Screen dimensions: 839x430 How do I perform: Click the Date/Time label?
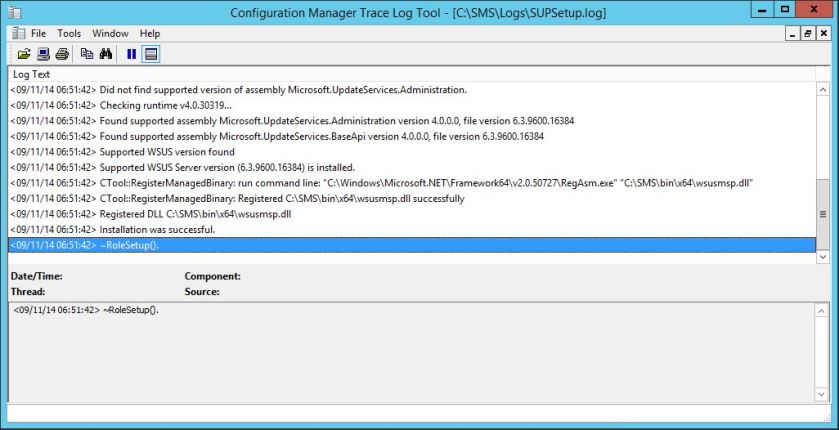(36, 277)
